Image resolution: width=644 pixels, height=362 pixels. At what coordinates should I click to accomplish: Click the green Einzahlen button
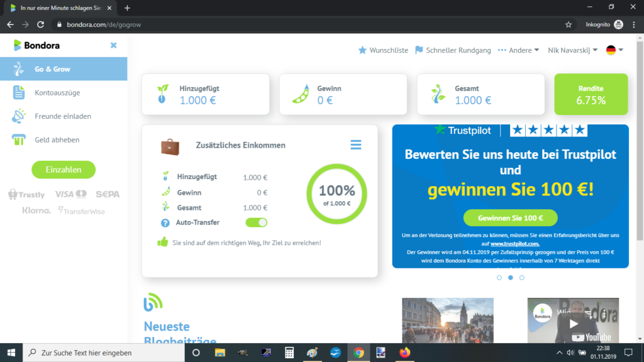coord(64,170)
